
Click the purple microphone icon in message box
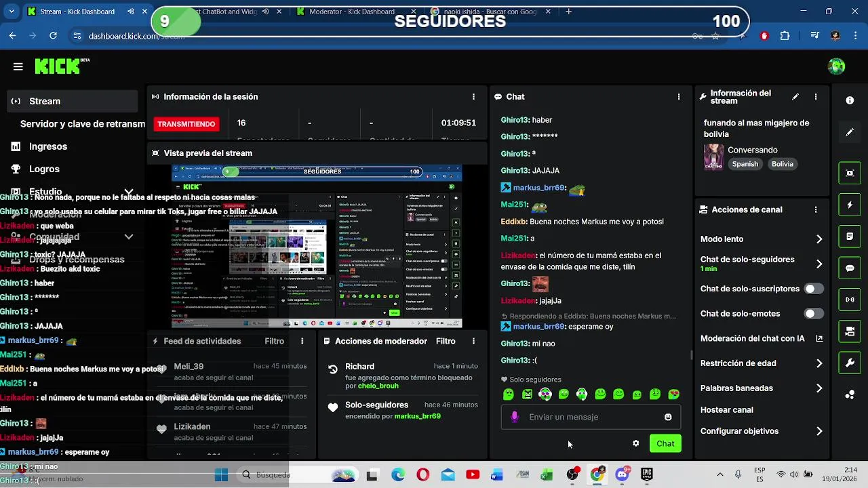pos(514,417)
